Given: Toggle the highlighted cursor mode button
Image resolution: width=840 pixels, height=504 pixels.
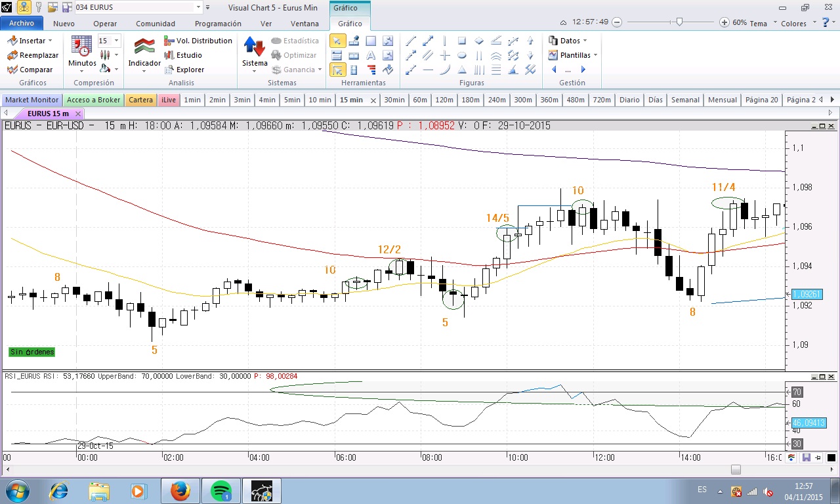Looking at the screenshot, I should point(337,70).
